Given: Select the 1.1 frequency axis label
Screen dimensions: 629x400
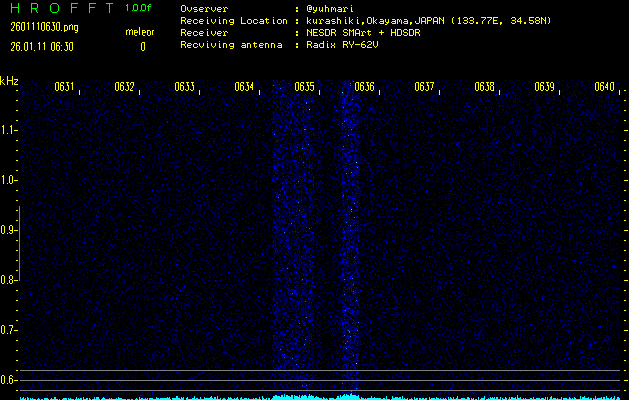Looking at the screenshot, I should pos(9,130).
